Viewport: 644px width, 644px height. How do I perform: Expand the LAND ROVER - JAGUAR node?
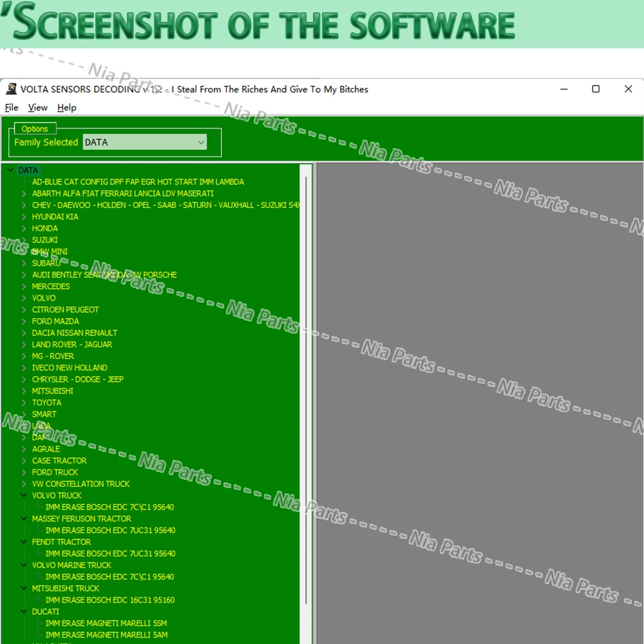[24, 345]
